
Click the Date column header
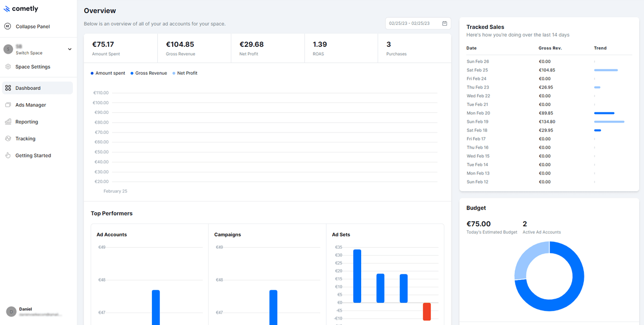pos(472,48)
